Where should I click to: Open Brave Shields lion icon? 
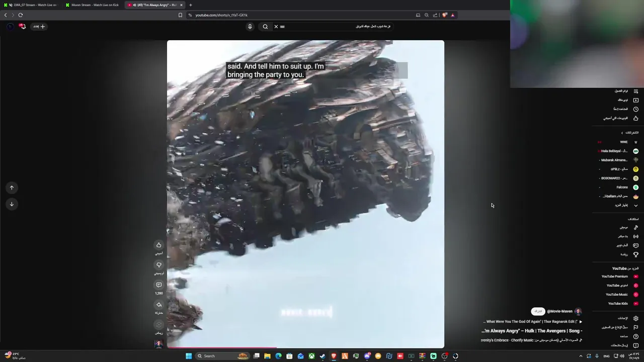[444, 15]
